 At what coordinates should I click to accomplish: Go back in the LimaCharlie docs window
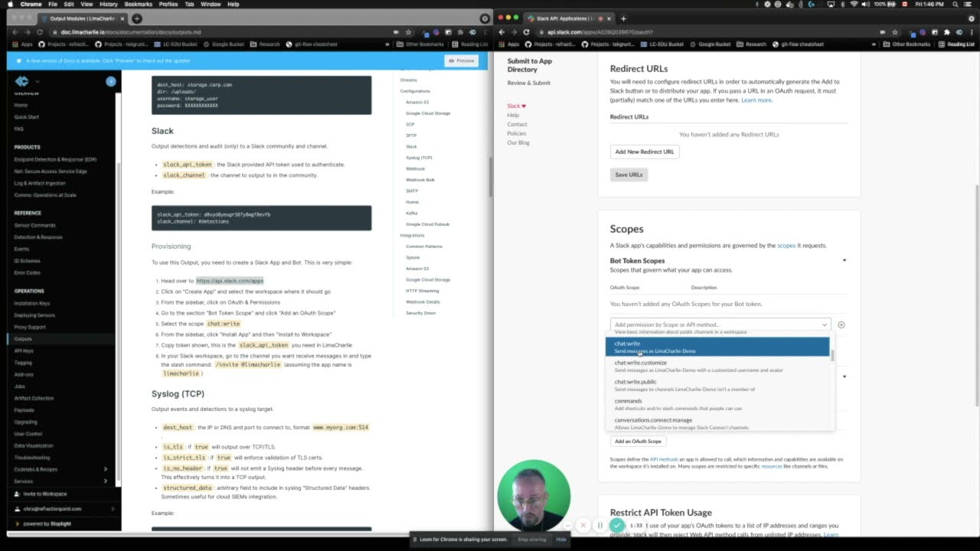click(15, 32)
